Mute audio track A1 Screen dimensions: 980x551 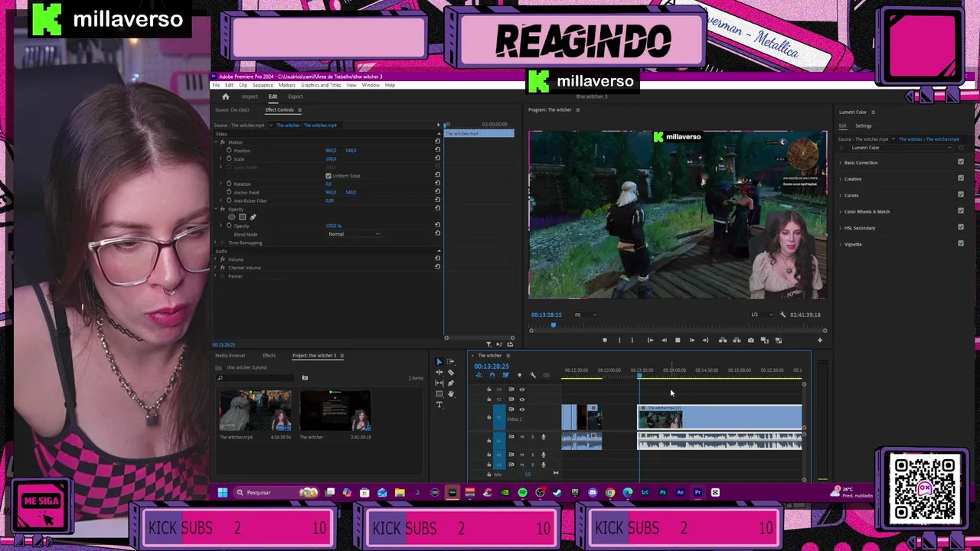pos(522,437)
